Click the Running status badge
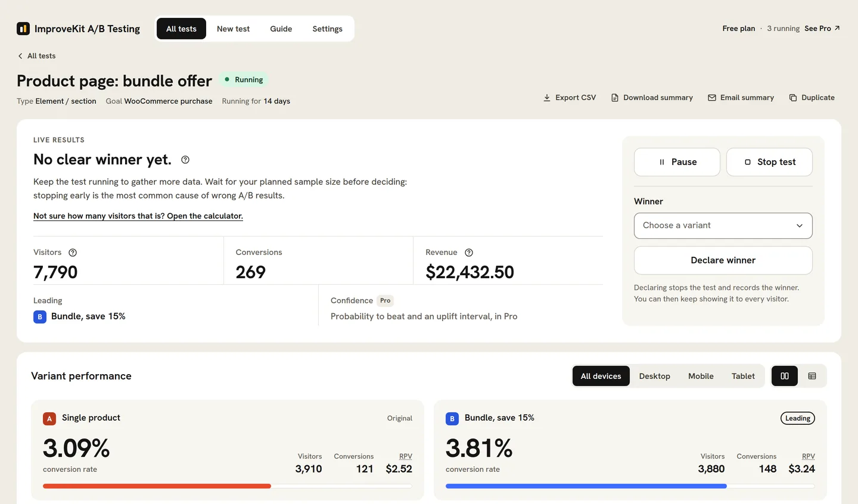The height and width of the screenshot is (504, 858). pyautogui.click(x=244, y=80)
